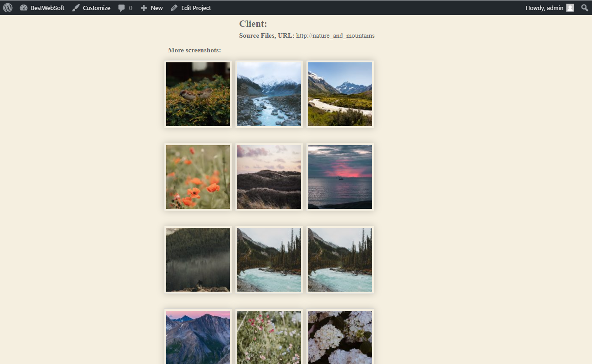Open the New content menu

152,8
